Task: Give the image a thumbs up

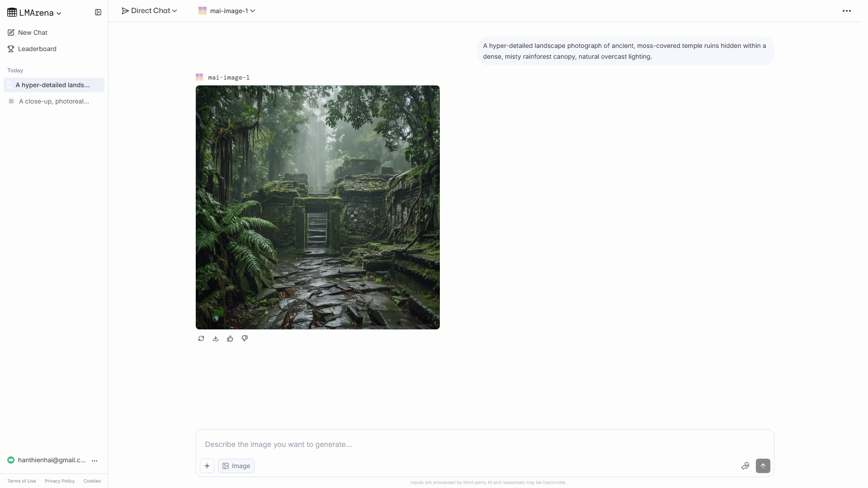Action: 230,338
